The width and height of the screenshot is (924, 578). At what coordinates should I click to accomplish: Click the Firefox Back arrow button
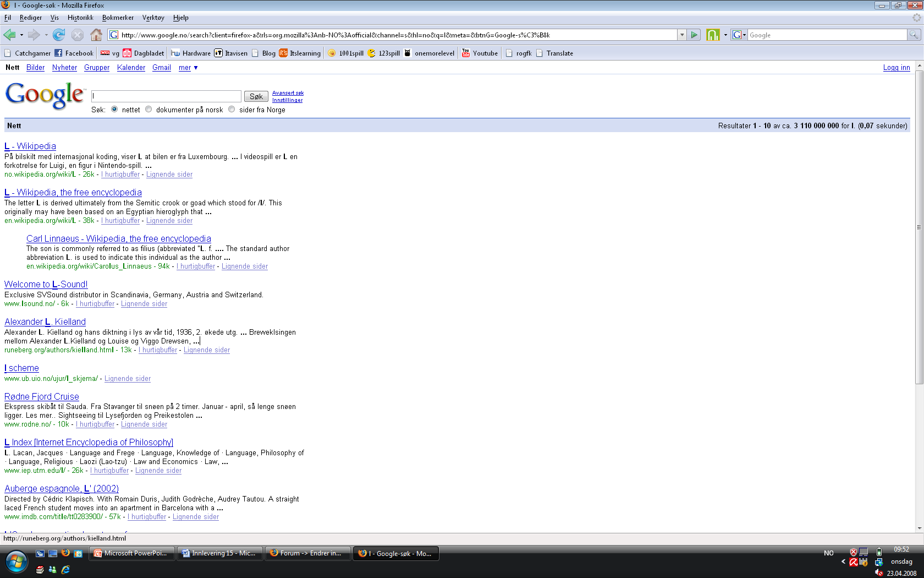coord(9,35)
